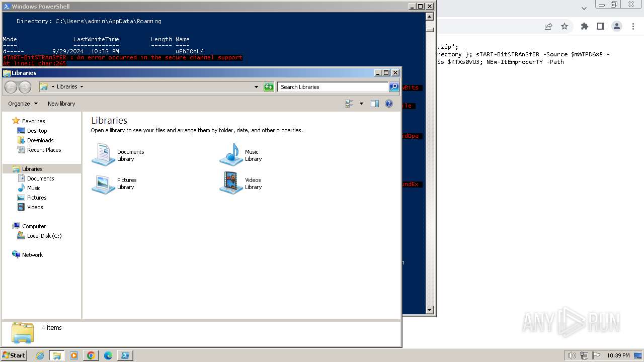Image resolution: width=644 pixels, height=362 pixels.
Task: Toggle Chrome side panel icon
Action: [x=600, y=26]
